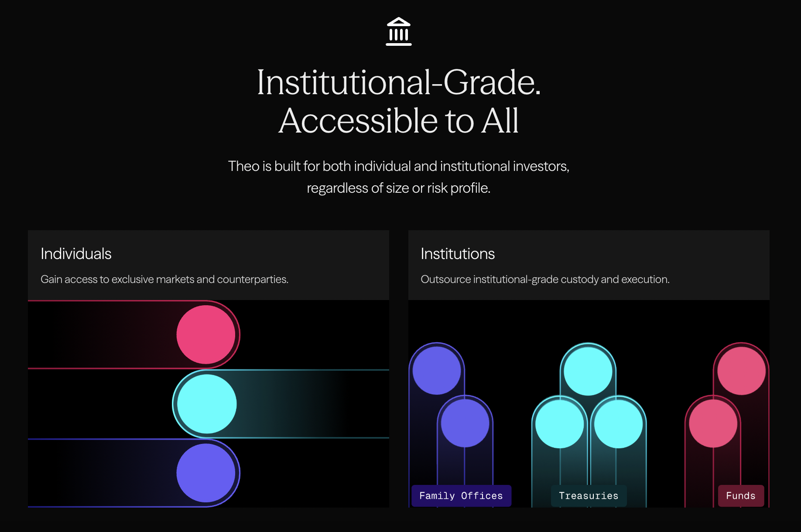Click the cyan circle in Individuals card

tap(207, 404)
